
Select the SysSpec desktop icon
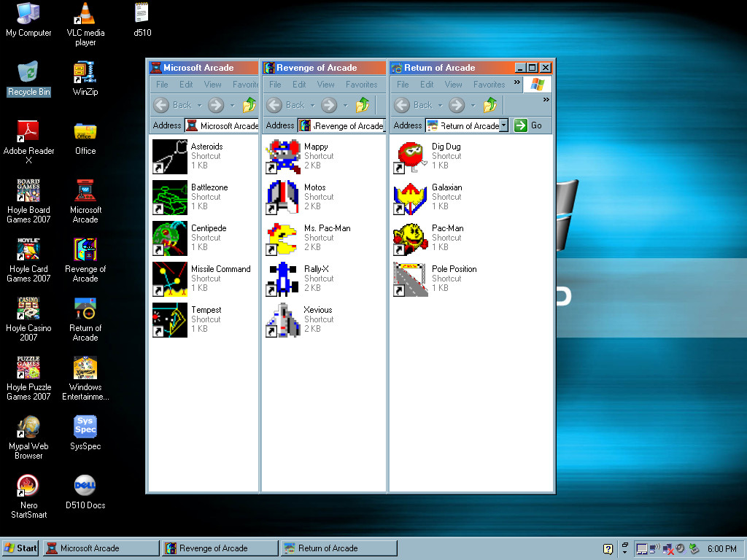coord(85,433)
